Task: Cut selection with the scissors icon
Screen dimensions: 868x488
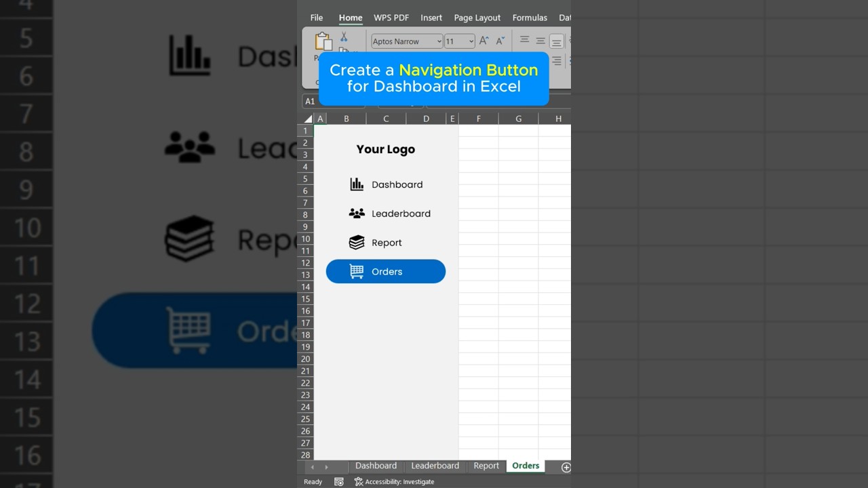Action: tap(344, 37)
